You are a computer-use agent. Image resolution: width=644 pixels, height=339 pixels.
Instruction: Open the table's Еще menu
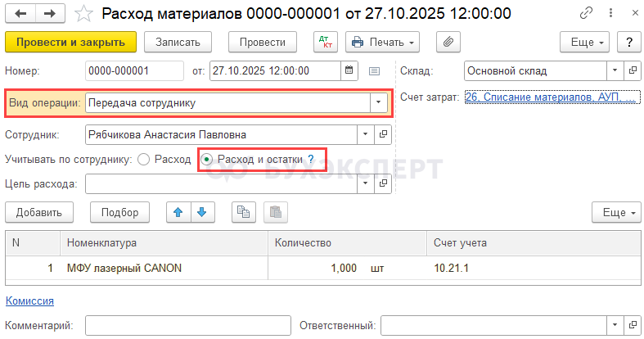[616, 212]
